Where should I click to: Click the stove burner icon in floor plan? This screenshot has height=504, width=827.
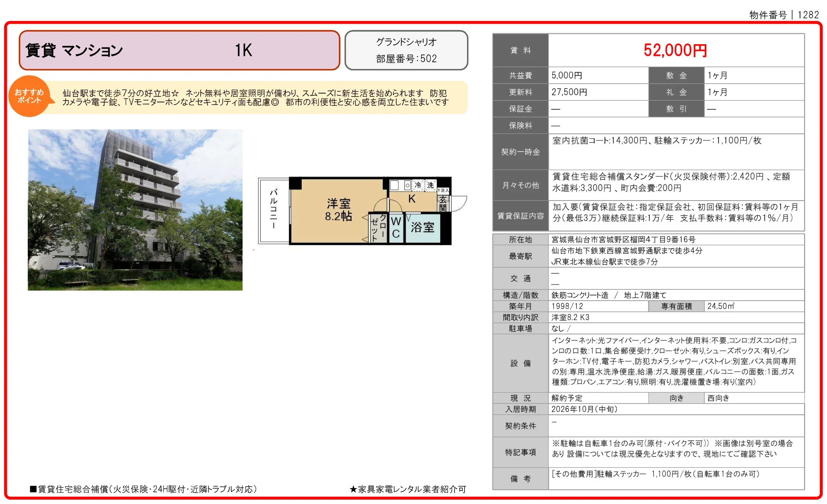pos(407,185)
